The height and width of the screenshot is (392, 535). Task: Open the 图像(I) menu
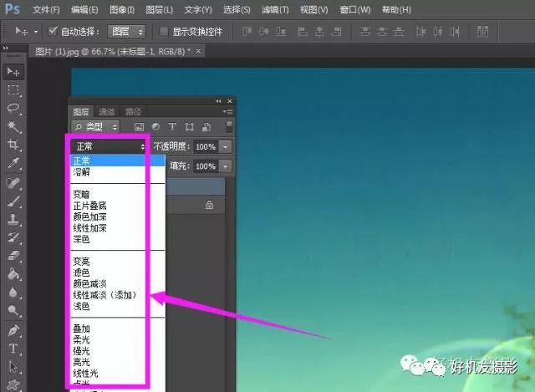pyautogui.click(x=122, y=9)
